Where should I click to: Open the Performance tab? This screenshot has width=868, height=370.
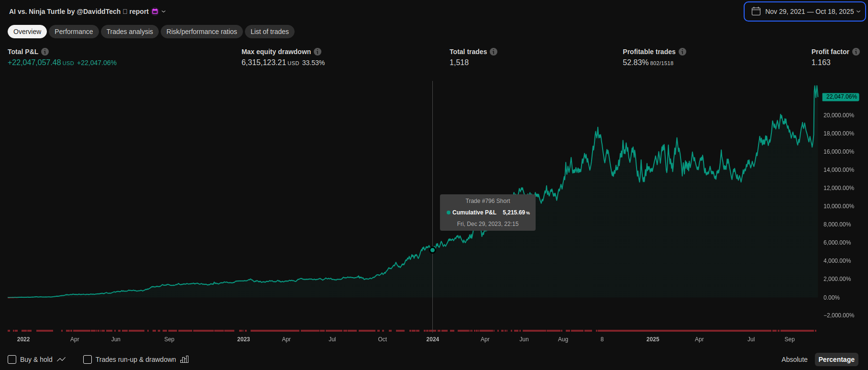click(74, 32)
